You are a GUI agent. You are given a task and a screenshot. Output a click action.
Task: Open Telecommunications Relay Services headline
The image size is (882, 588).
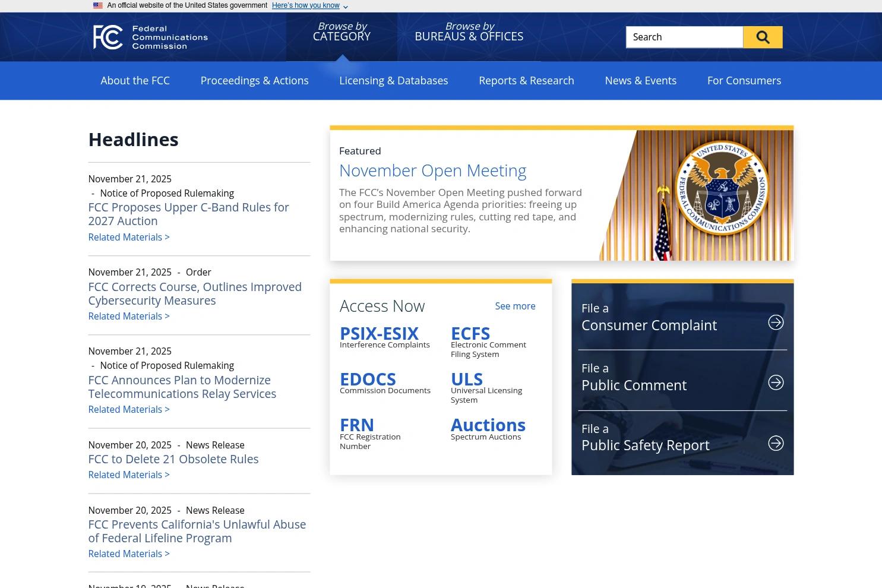point(182,387)
